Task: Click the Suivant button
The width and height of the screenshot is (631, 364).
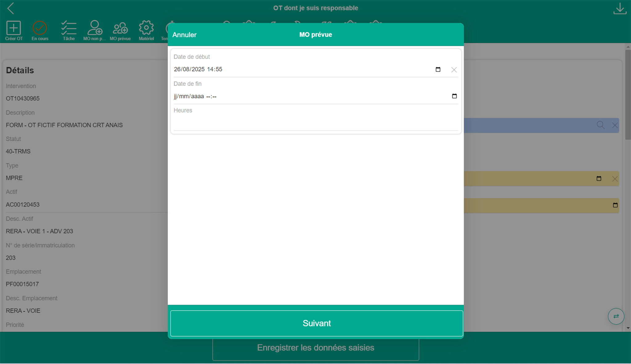Action: (316, 323)
